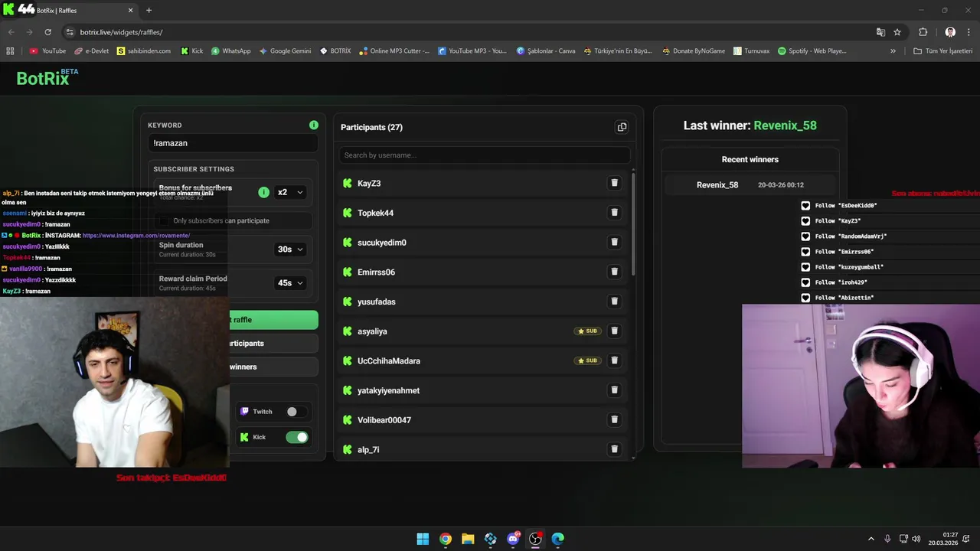Delete UcCchihaMadara participant entry
This screenshot has height=551, width=980.
point(614,360)
